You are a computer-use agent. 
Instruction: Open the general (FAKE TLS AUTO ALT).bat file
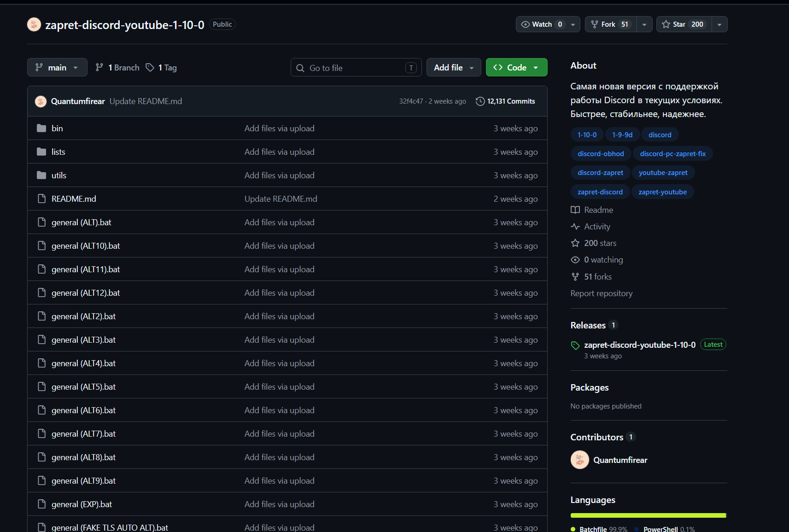110,528
